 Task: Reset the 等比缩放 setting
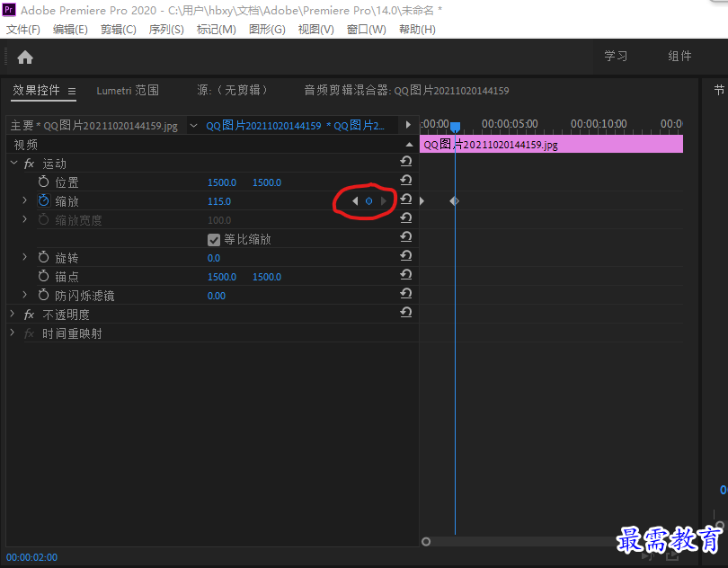coord(405,237)
